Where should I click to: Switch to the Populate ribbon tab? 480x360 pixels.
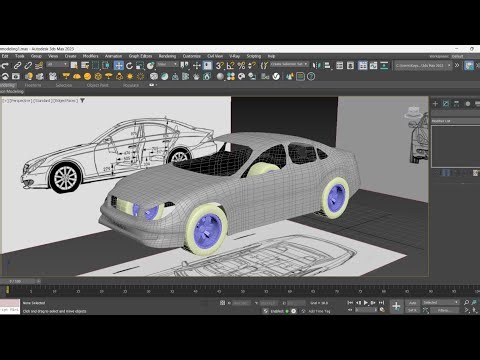pos(131,85)
